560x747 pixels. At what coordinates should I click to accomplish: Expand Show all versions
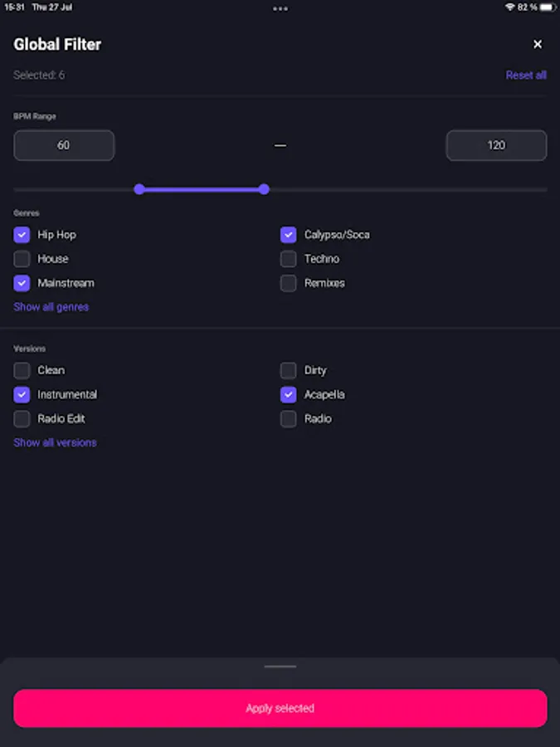coord(55,442)
